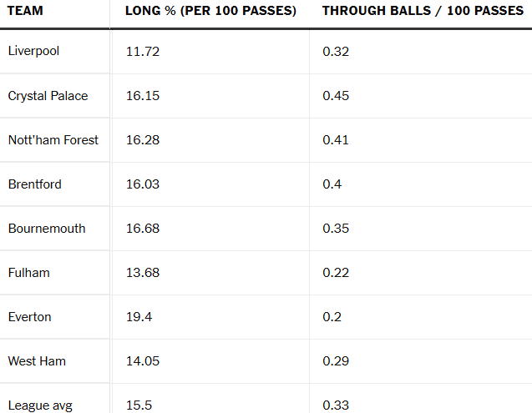
Task: Sort by Long % (per 100 passes) header
Action: (210, 11)
